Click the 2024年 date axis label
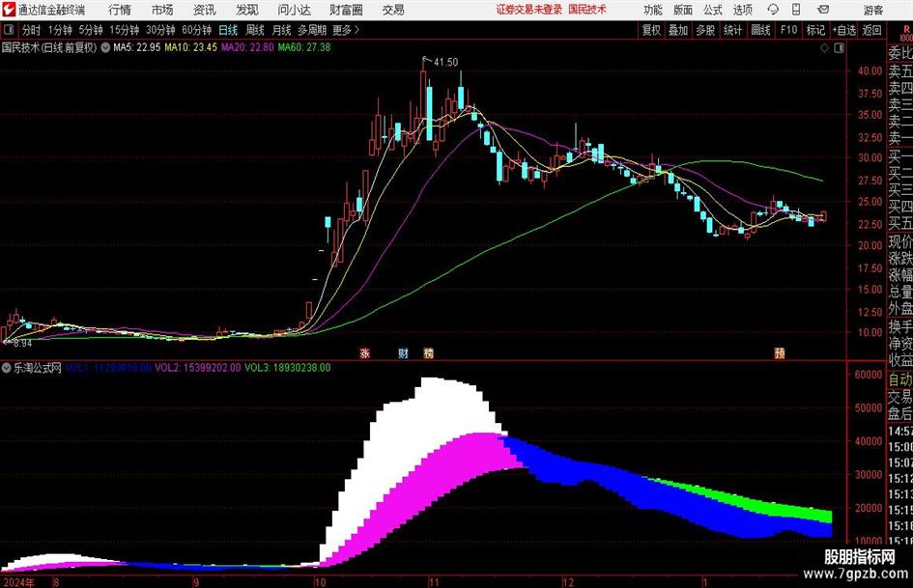The height and width of the screenshot is (588, 913). 18,582
